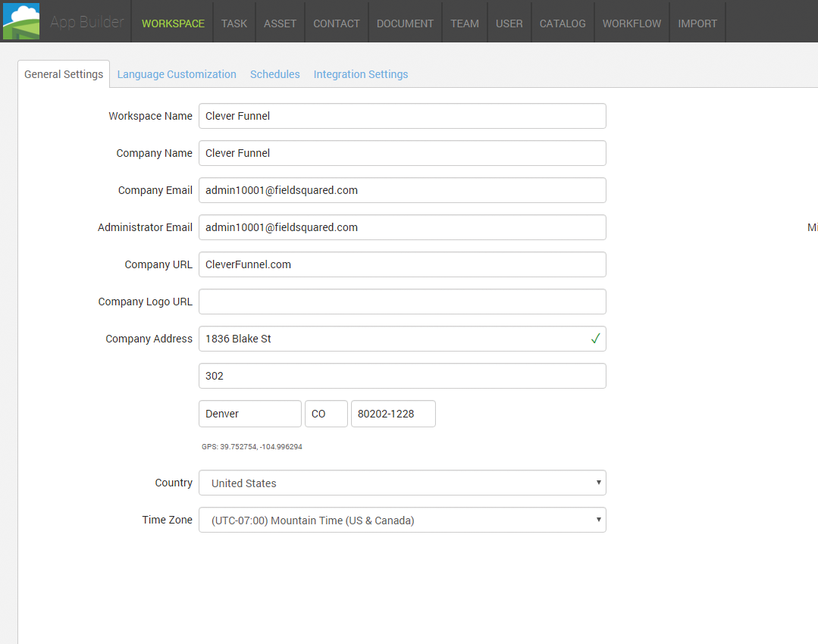Click the Company URL label
This screenshot has height=644, width=818.
pos(158,264)
